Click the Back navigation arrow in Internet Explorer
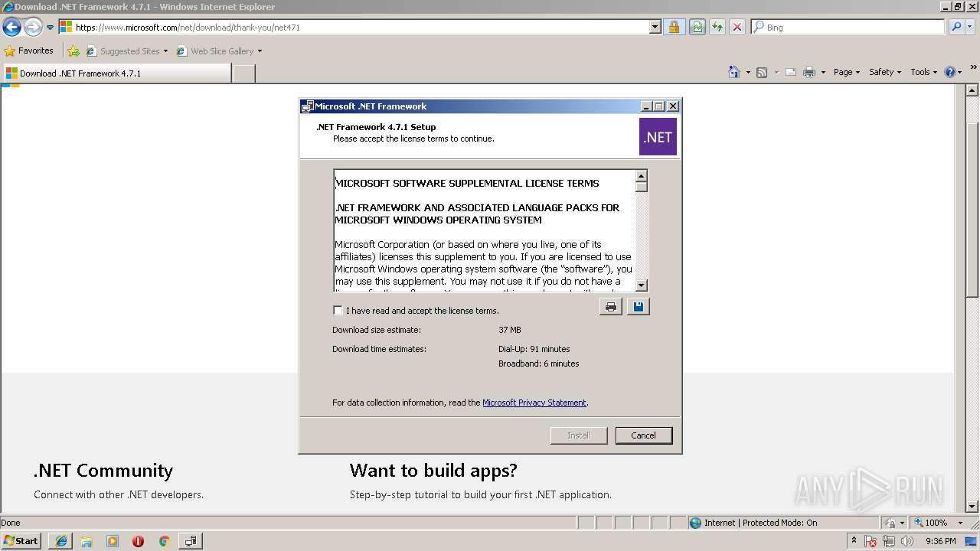The width and height of the screenshot is (980, 551). [x=11, y=28]
